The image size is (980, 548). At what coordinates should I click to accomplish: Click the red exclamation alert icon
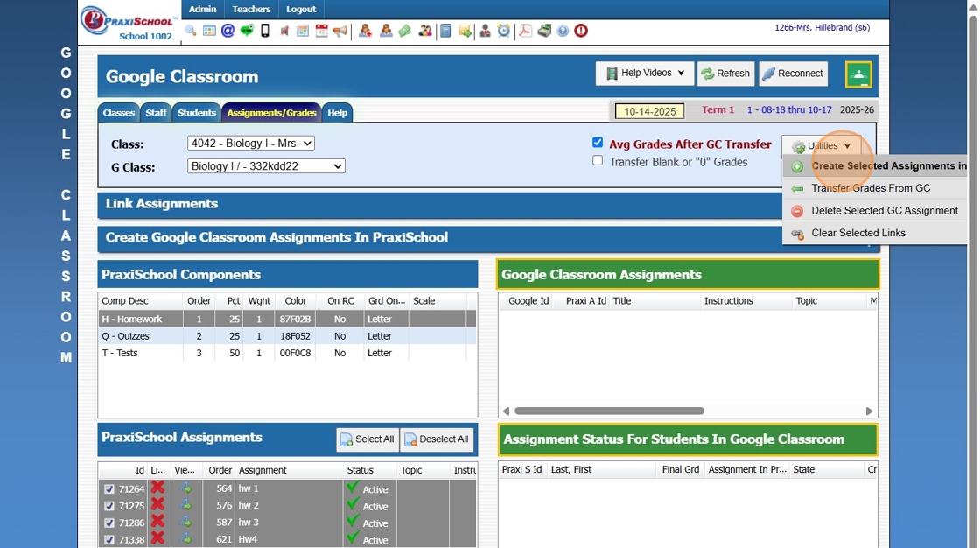tap(581, 31)
